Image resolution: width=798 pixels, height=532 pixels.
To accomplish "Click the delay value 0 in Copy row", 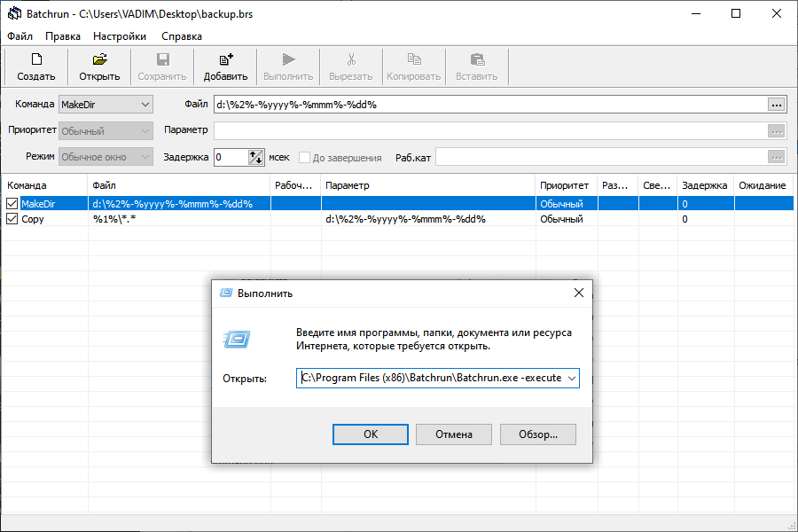I will [685, 219].
